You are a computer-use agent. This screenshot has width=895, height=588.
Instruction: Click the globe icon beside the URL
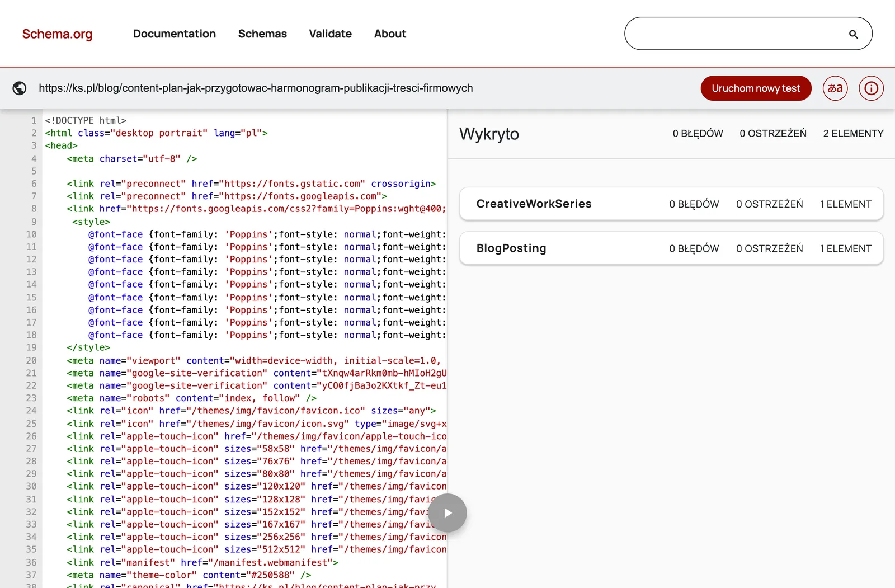20,88
